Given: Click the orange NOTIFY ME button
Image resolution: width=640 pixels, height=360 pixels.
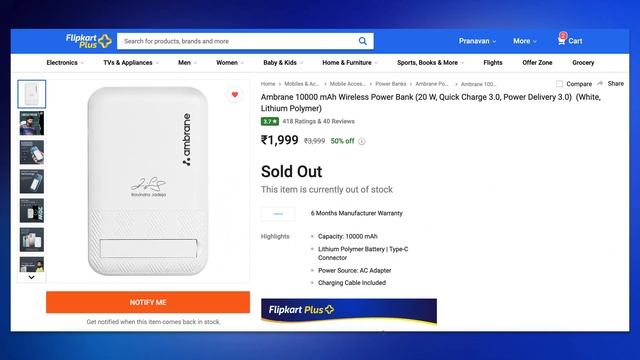Looking at the screenshot, I should pos(148,302).
